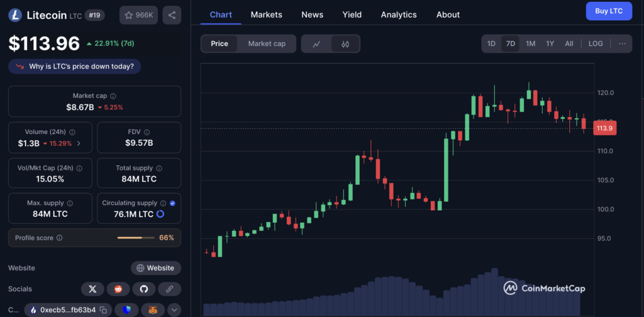
Task: Switch chart to Market cap
Action: coord(267,43)
